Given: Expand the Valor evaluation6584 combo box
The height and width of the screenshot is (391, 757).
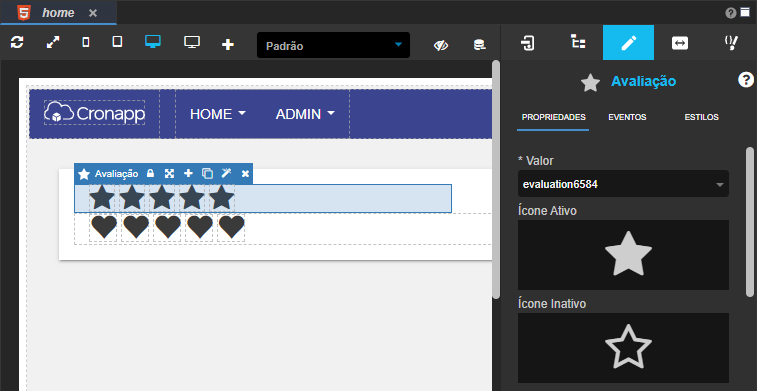Looking at the screenshot, I should tap(623, 184).
